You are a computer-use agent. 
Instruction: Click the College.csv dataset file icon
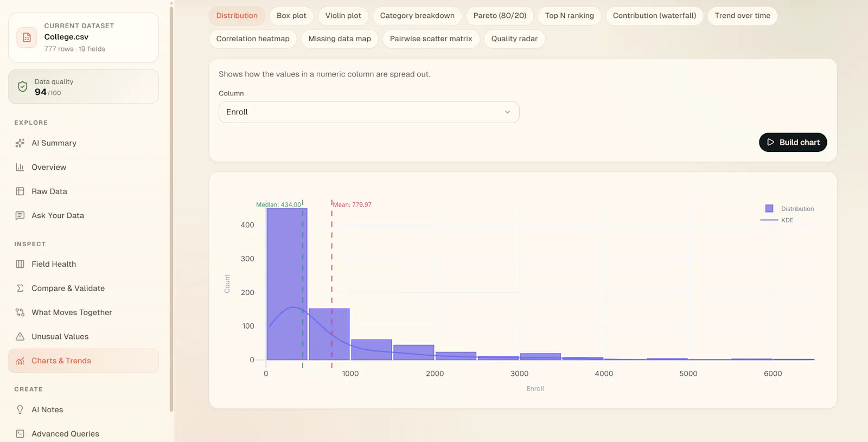(x=27, y=37)
